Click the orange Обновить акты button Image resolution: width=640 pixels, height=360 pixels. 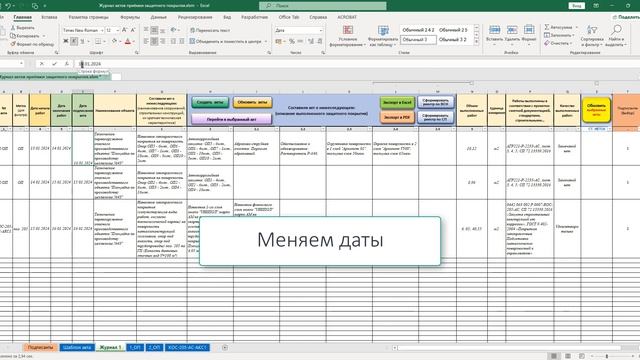coord(252,102)
